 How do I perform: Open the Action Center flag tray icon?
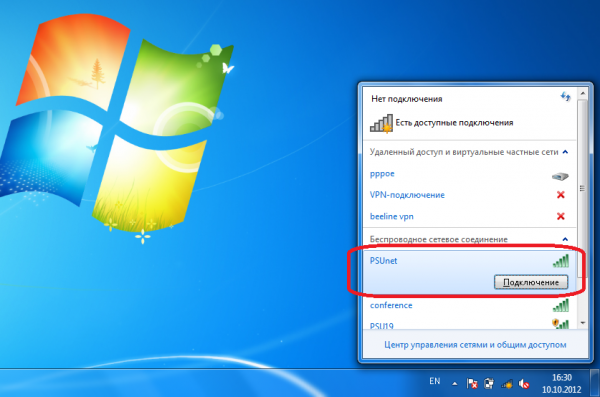(472, 383)
